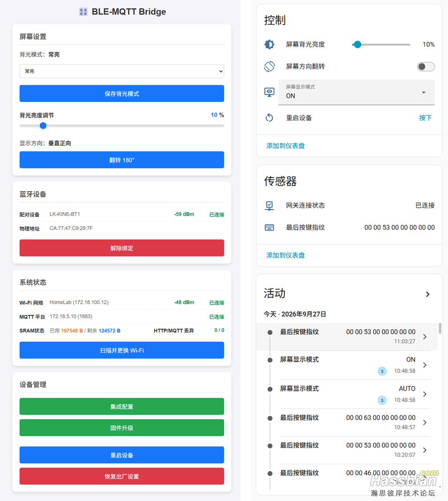Click the screen rotation flip icon
The height and width of the screenshot is (501, 448).
269,66
